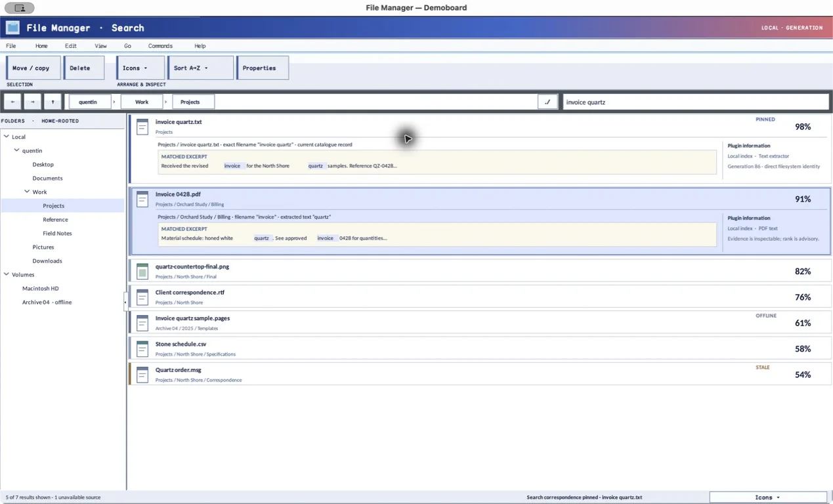Open the Sort A→Z dropdown
This screenshot has height=504, width=833.
pyautogui.click(x=200, y=68)
